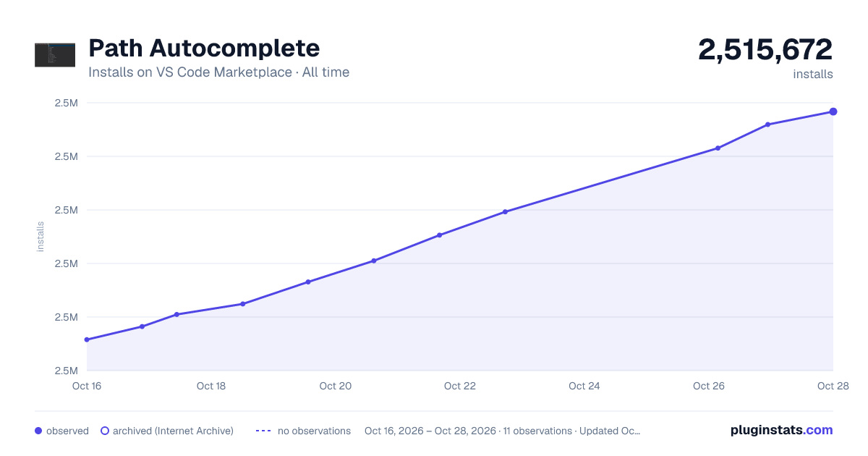
Task: Click the Oct 26 axis label
Action: click(709, 386)
